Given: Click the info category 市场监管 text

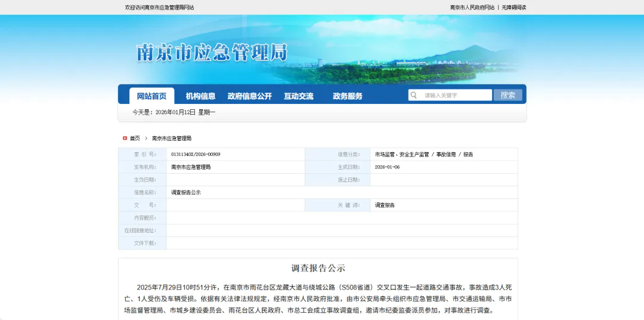Looking at the screenshot, I should [x=385, y=155].
